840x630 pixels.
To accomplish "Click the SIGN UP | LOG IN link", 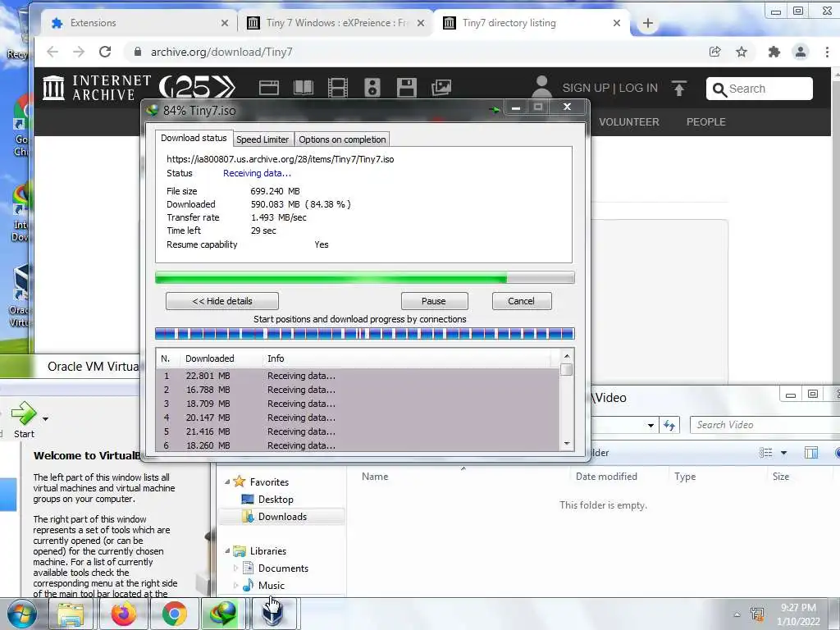I will click(610, 88).
